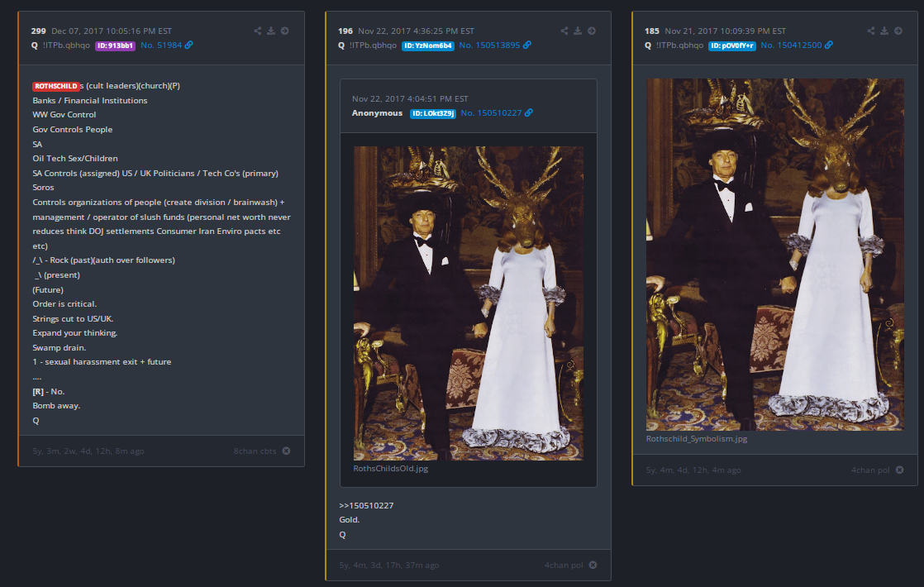
Task: Click the circled X icon beside 8chan cbts
Action: [x=287, y=451]
